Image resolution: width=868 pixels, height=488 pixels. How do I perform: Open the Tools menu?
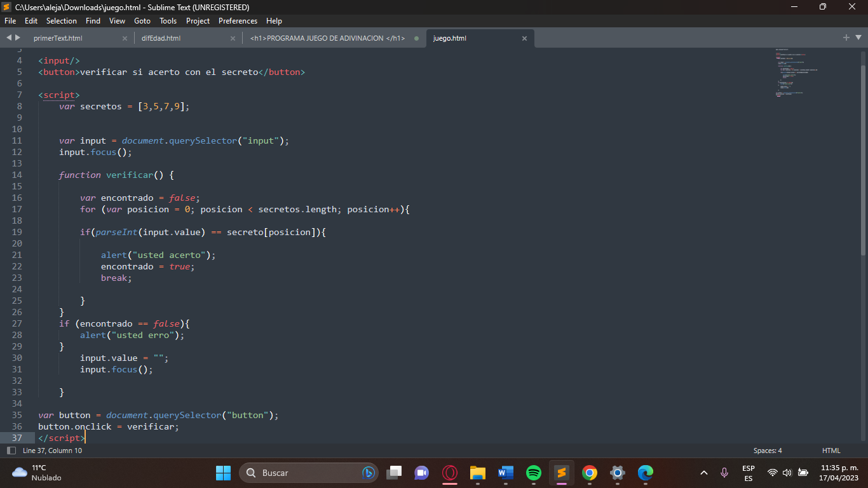168,21
